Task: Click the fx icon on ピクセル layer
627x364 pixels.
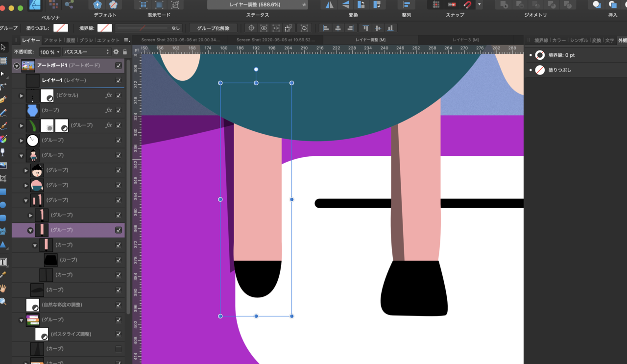Action: (x=109, y=95)
